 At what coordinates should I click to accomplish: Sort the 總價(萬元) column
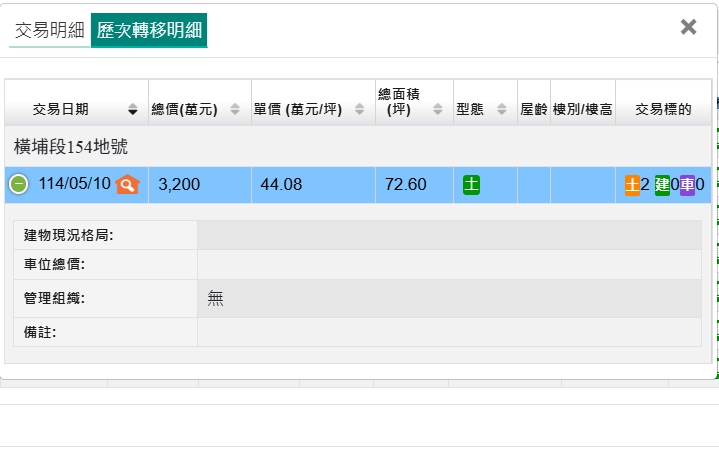(235, 109)
